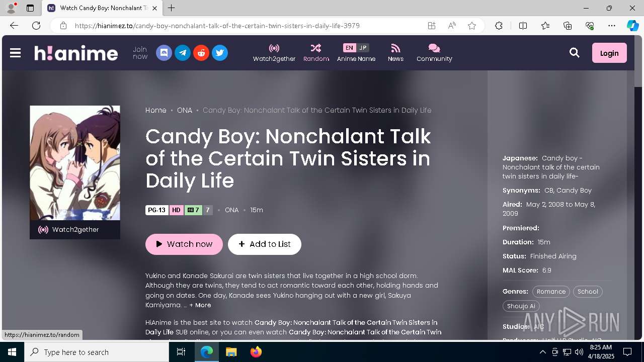
Task: Open Firefox from taskbar
Action: 256,352
